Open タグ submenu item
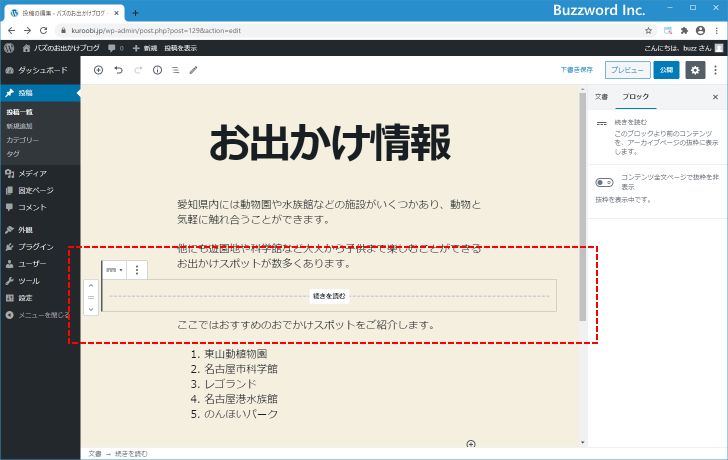Screen dimensions: 728x460 click(13, 154)
